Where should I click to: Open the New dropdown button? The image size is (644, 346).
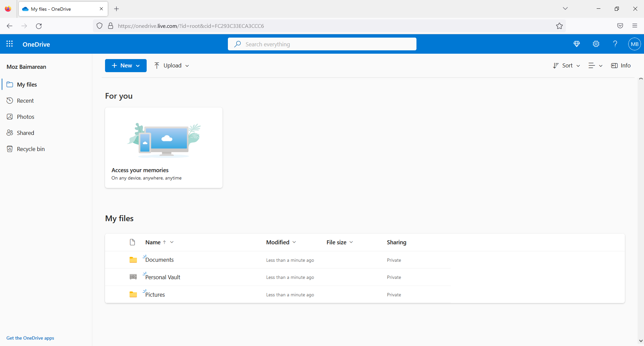(126, 65)
